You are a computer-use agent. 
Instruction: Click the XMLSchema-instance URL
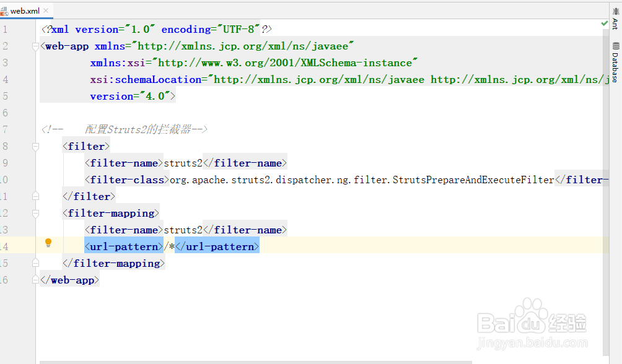288,63
